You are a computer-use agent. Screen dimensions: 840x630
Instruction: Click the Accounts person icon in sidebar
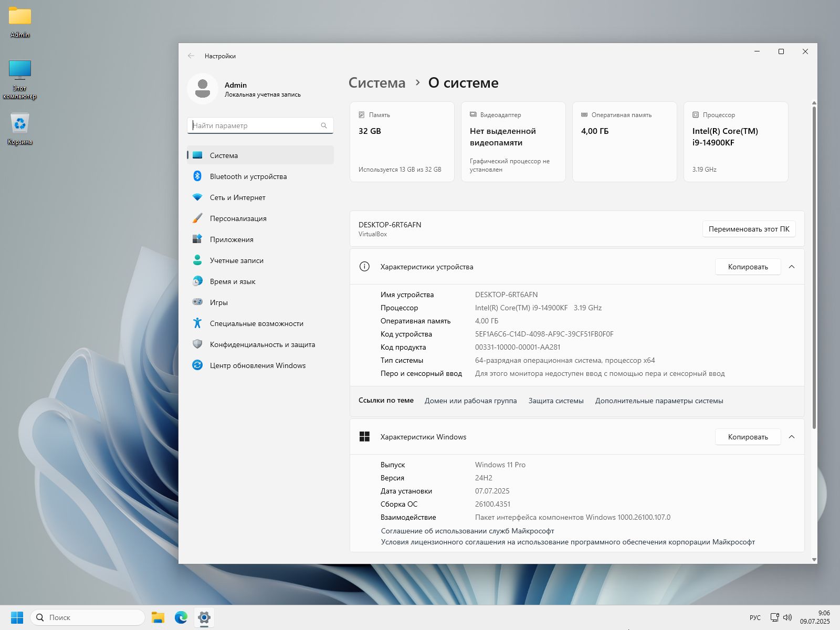coord(197,260)
